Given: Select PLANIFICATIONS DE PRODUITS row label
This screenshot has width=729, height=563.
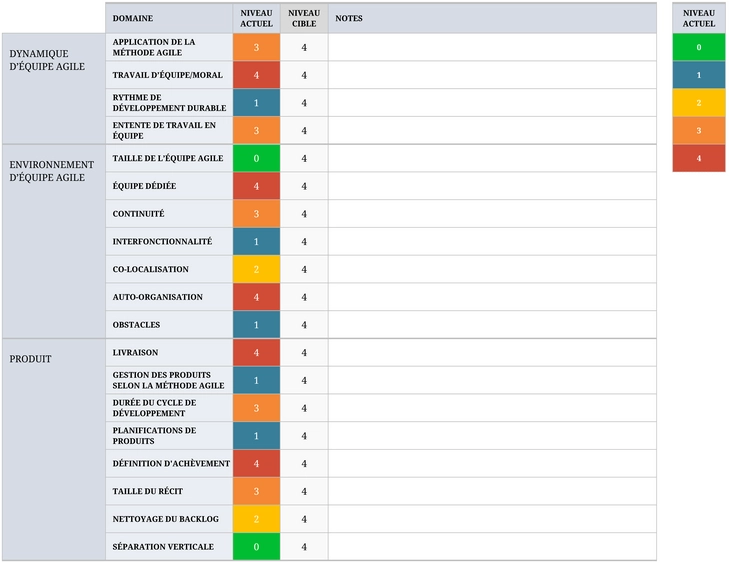Looking at the screenshot, I should (169, 436).
